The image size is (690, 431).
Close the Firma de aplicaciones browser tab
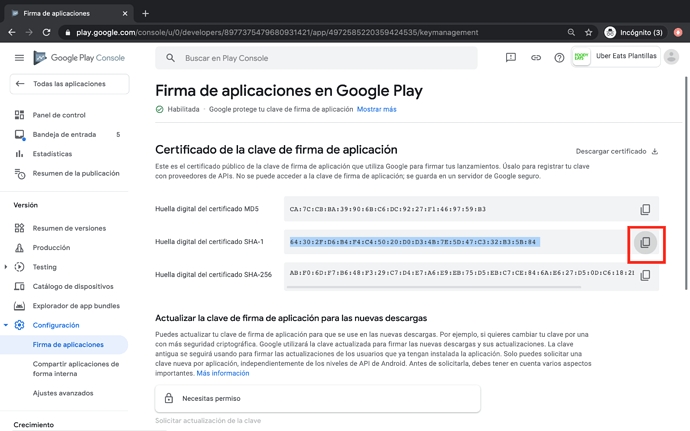click(x=125, y=13)
